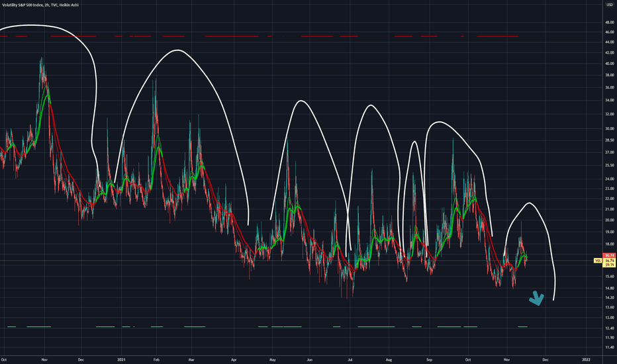Click the 2021 label on time axis

tap(122, 359)
